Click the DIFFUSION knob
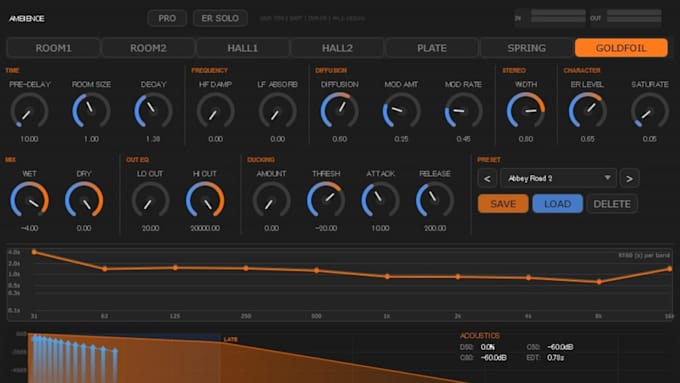This screenshot has width=680, height=383. point(340,111)
